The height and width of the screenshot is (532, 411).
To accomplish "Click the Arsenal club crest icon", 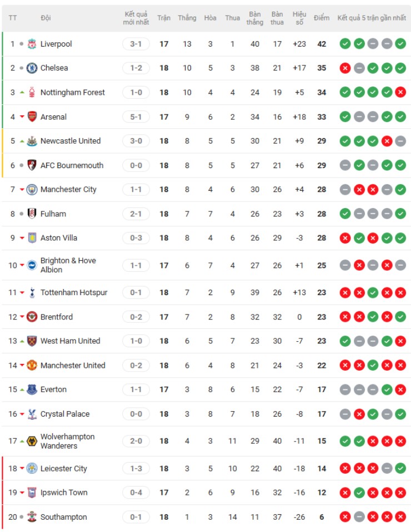I will tap(32, 116).
